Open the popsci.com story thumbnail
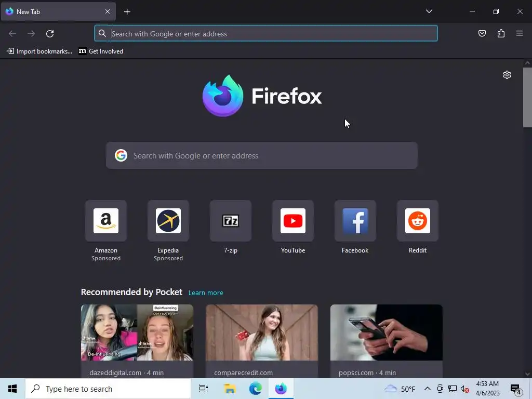532x399 pixels. pos(386,332)
